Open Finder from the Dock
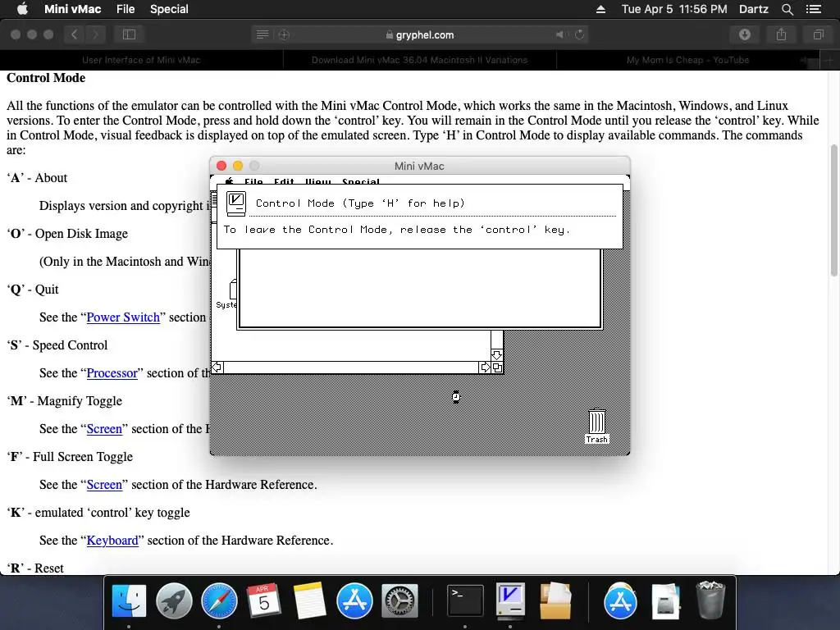Viewport: 840px width, 630px height. pyautogui.click(x=129, y=600)
